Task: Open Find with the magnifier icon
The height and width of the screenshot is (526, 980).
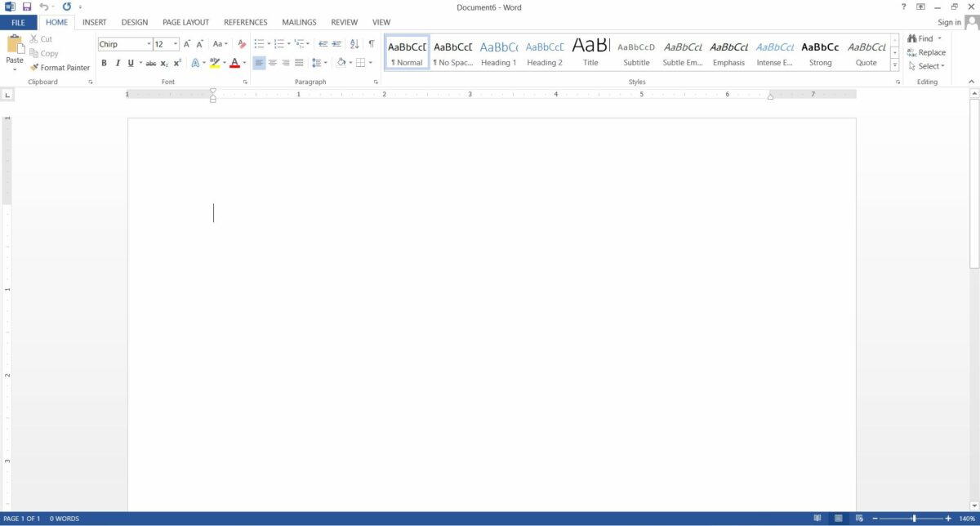Action: point(911,38)
